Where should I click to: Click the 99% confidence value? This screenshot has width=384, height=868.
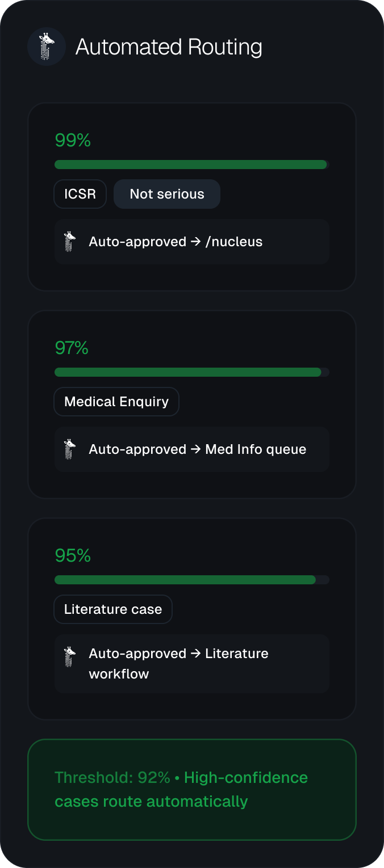coord(73,140)
